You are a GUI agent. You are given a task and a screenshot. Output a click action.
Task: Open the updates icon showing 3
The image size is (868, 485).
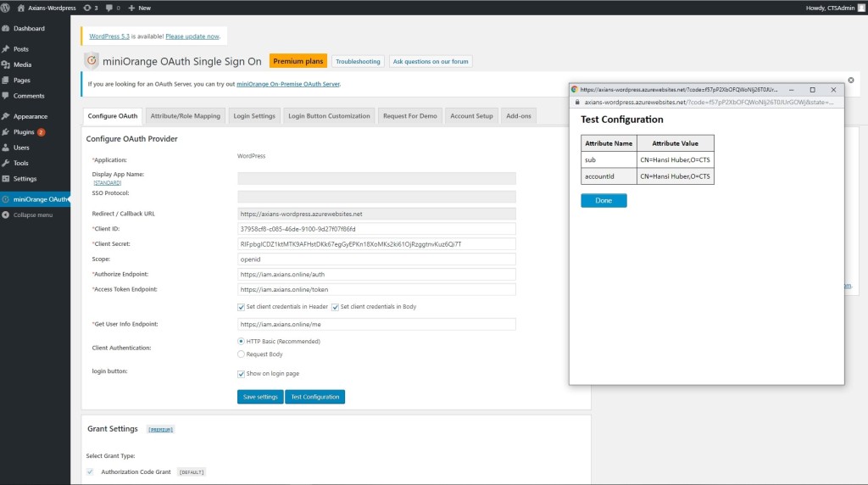click(x=90, y=8)
